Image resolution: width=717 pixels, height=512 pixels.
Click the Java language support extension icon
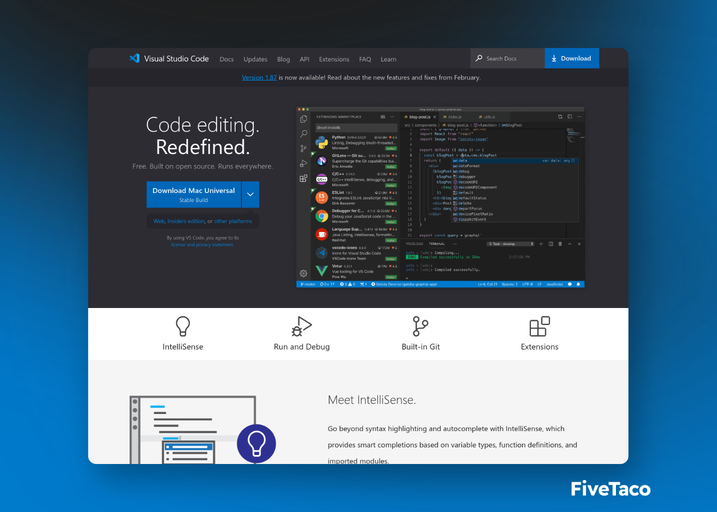tap(322, 234)
